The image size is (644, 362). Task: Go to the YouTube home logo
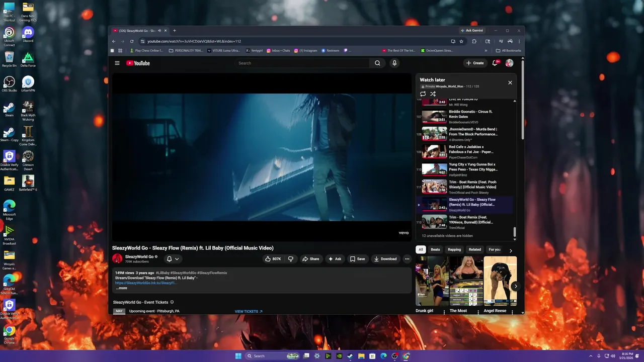coord(138,63)
